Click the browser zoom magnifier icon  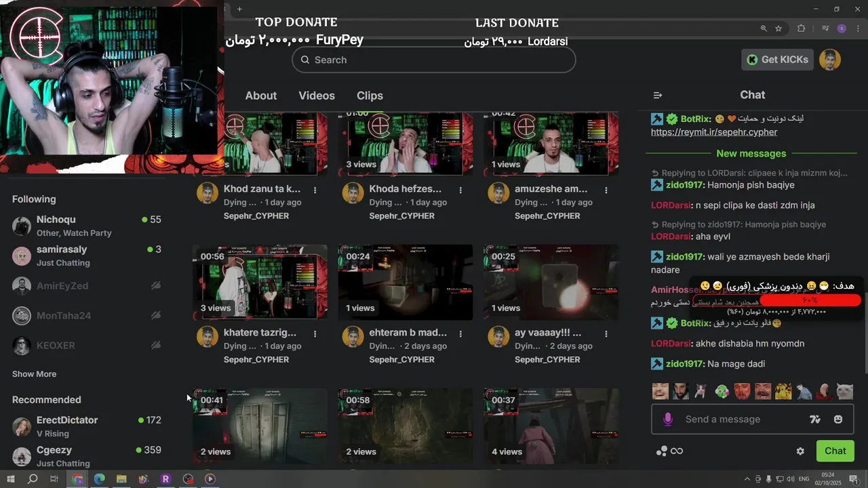764,28
